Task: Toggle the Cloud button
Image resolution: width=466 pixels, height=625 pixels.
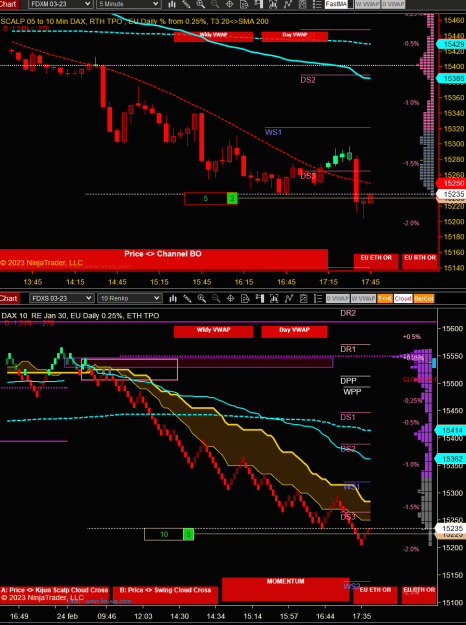Action: pos(403,299)
